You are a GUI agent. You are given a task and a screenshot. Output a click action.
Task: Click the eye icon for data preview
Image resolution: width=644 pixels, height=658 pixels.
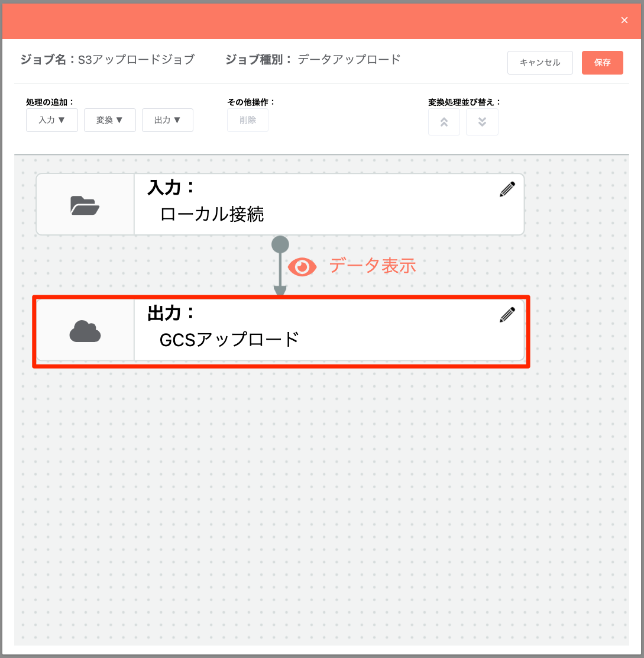[x=302, y=267]
